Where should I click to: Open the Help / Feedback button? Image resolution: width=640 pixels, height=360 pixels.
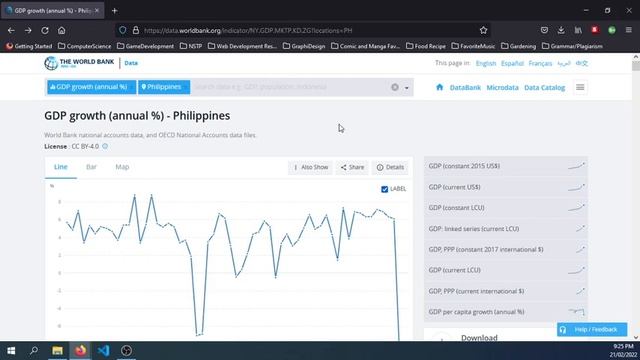(x=592, y=329)
